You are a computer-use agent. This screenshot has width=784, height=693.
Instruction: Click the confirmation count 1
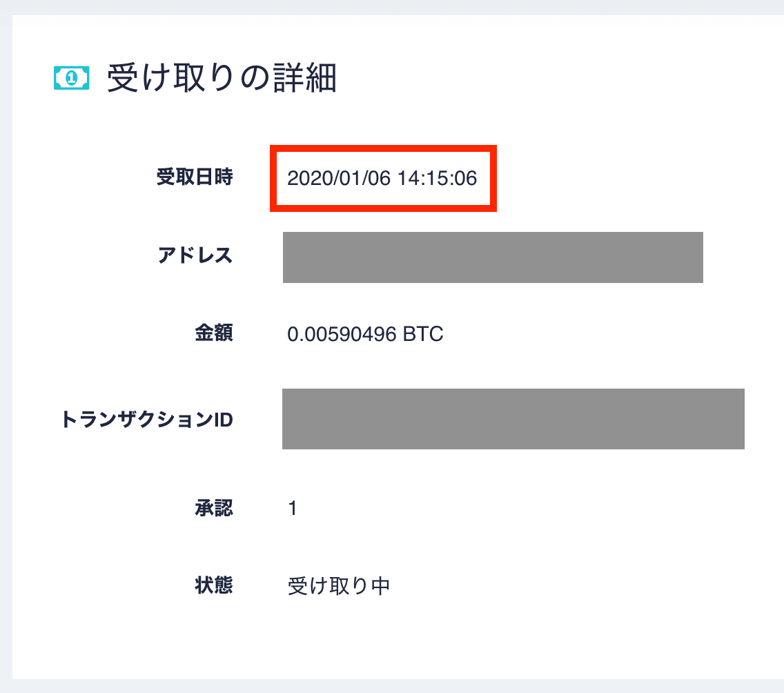pos(293,509)
